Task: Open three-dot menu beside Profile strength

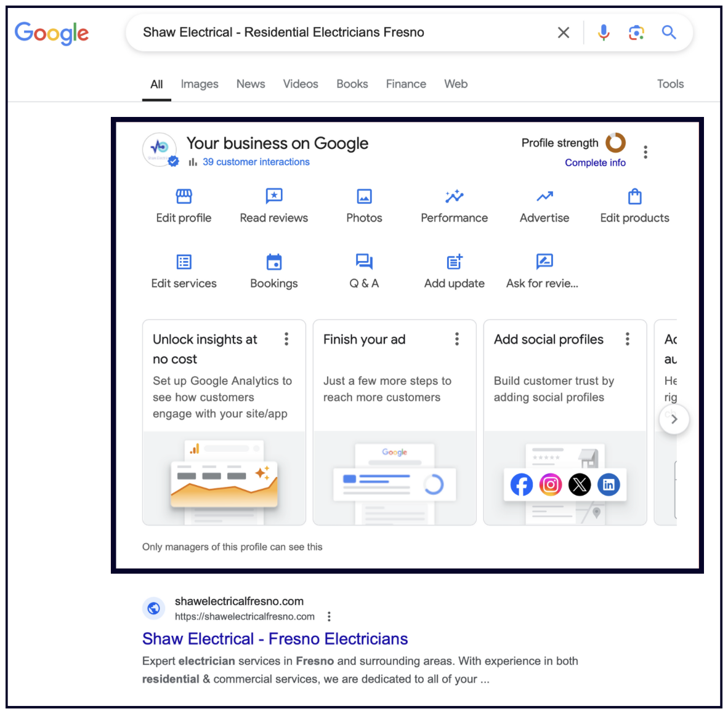Action: [645, 152]
